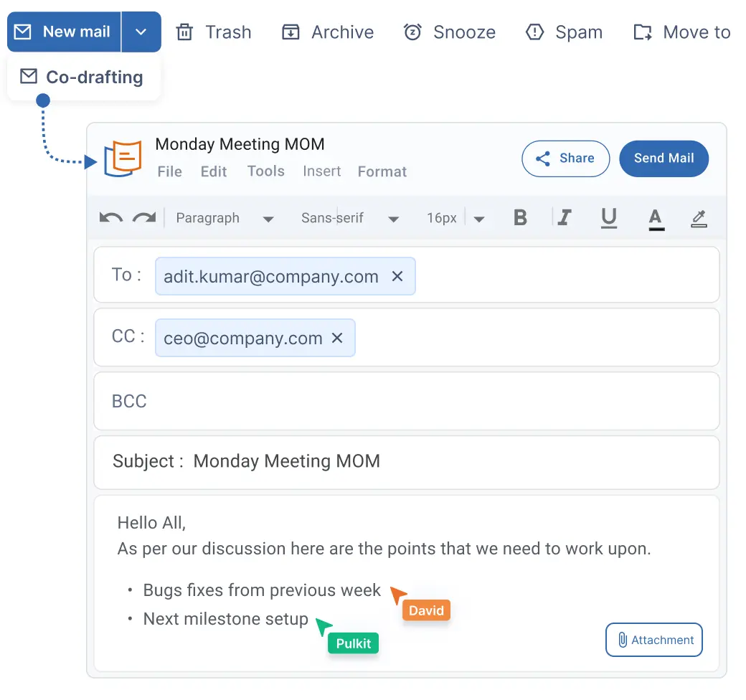Open the Format menu
Image resolution: width=746 pixels, height=700 pixels.
click(x=382, y=171)
